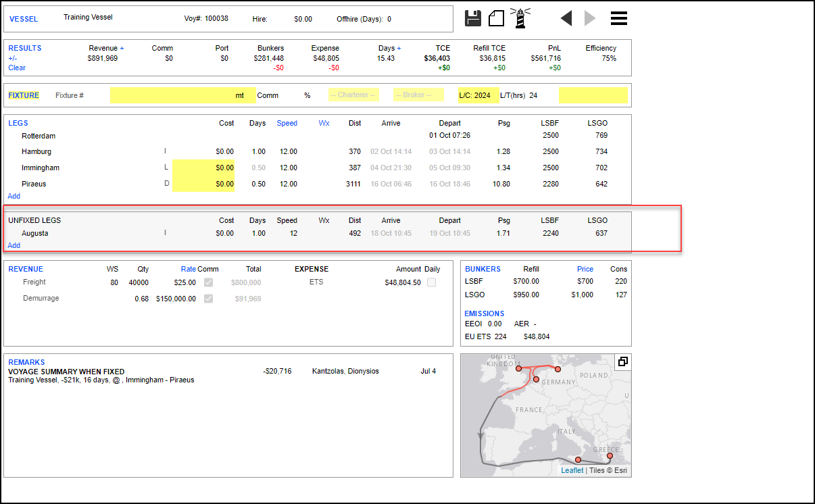The image size is (815, 504).
Task: Toggle the Demurrage commission checkbox
Action: [209, 299]
